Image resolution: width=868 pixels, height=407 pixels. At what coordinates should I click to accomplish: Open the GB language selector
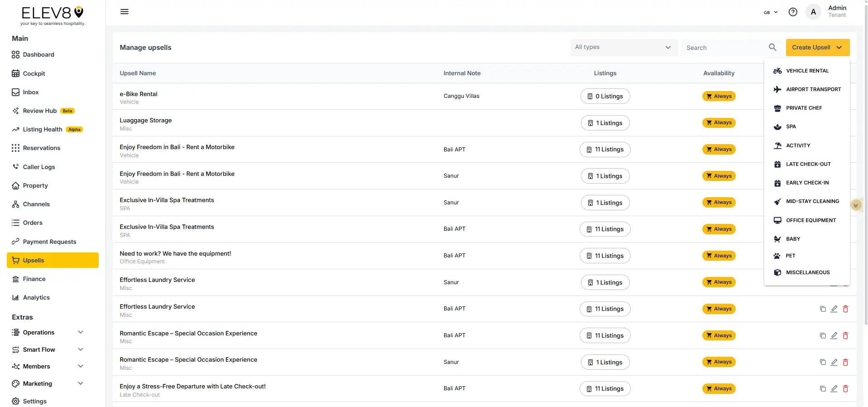click(x=771, y=12)
